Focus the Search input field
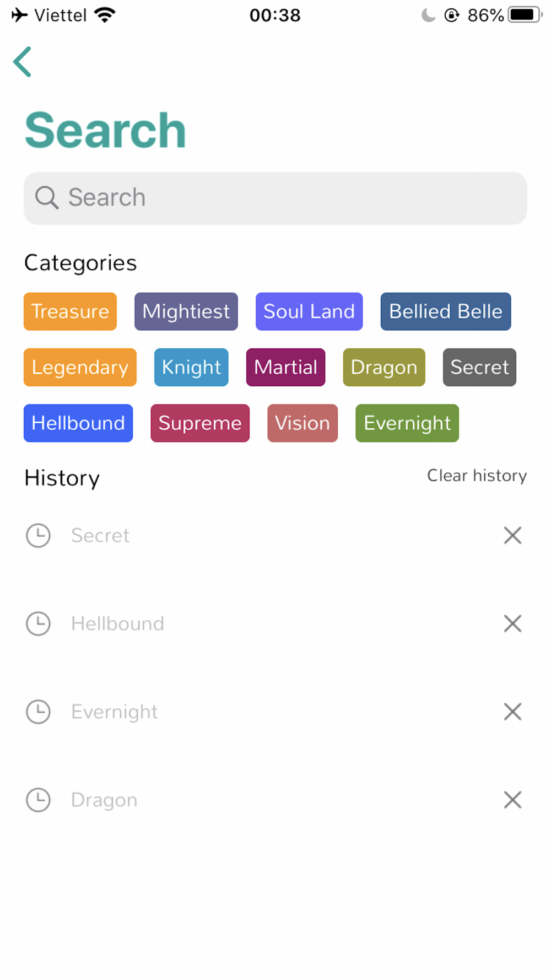Screen dimensions: 551x980 pyautogui.click(x=275, y=198)
